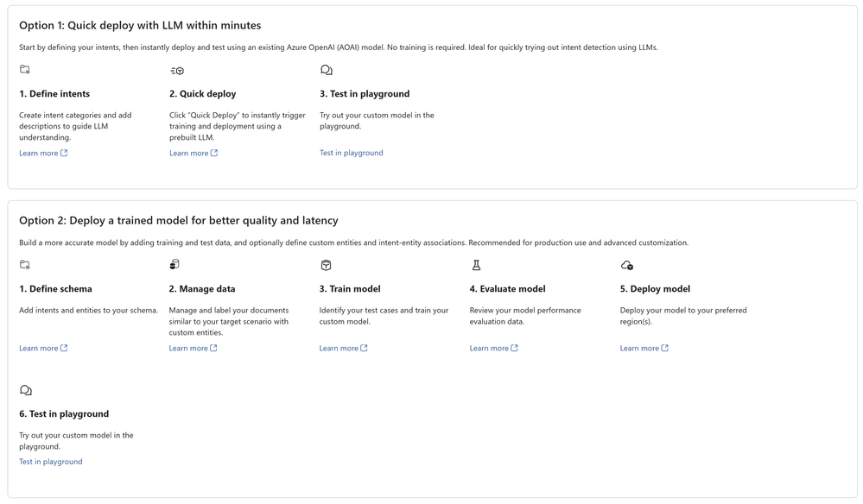Open Option 1's Test in playground link
This screenshot has height=504, width=863.
[x=351, y=153]
